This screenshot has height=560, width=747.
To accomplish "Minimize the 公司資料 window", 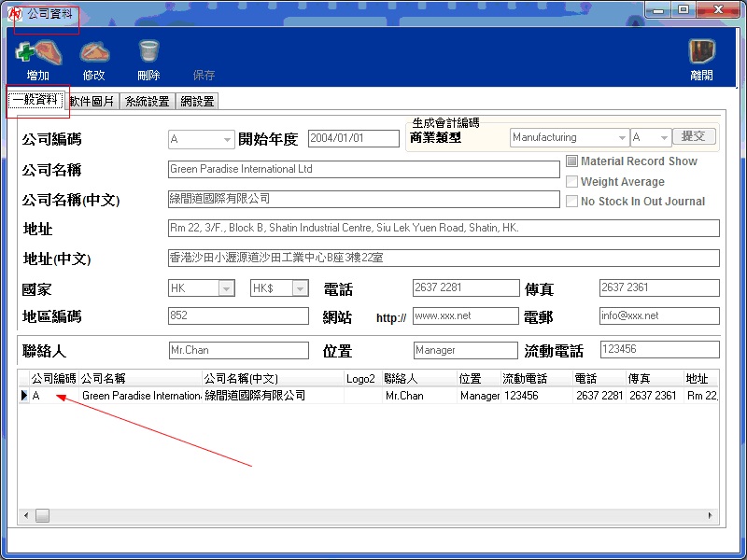I will [658, 9].
